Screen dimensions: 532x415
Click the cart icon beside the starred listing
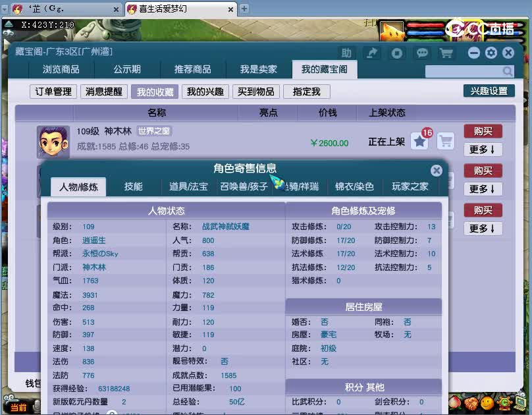click(x=444, y=141)
